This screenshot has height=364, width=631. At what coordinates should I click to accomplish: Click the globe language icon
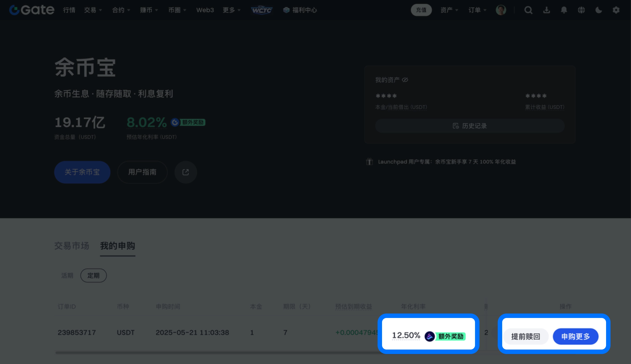[x=581, y=10]
